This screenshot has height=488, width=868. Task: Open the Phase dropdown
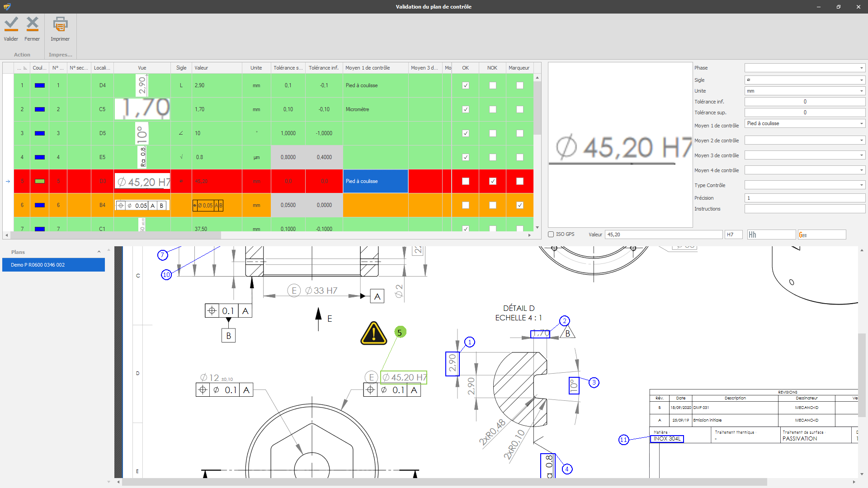coord(861,68)
